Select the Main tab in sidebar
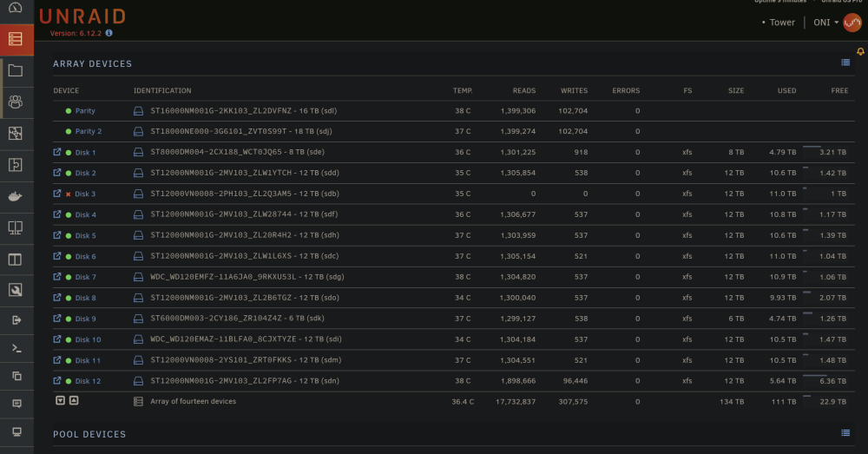 click(16, 39)
